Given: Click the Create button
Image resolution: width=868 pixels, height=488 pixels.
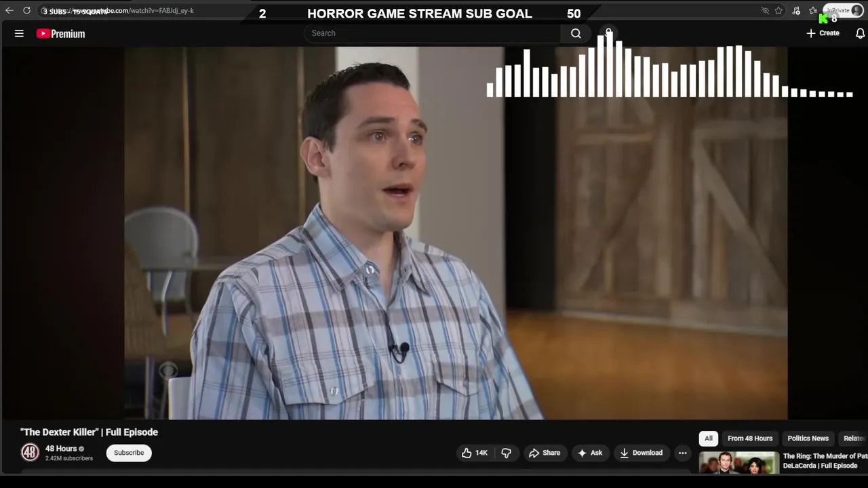Looking at the screenshot, I should [x=823, y=33].
